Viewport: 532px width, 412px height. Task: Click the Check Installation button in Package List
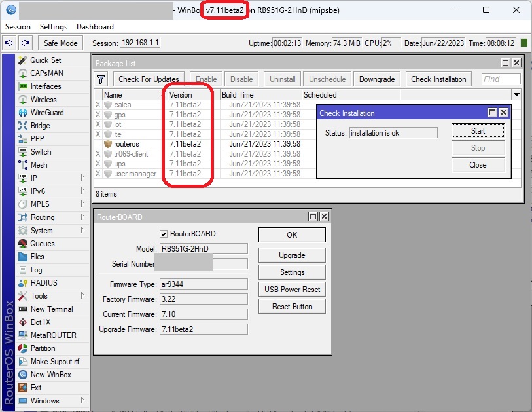tap(438, 79)
